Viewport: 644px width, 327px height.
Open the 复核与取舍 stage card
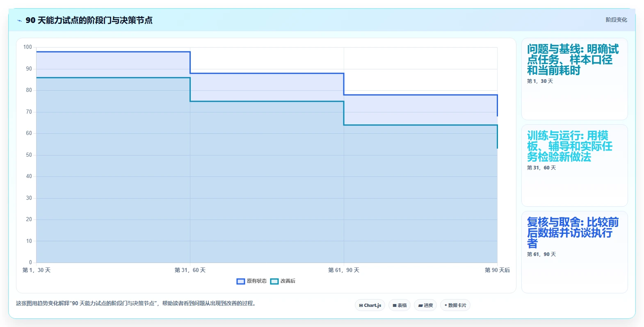(574, 252)
